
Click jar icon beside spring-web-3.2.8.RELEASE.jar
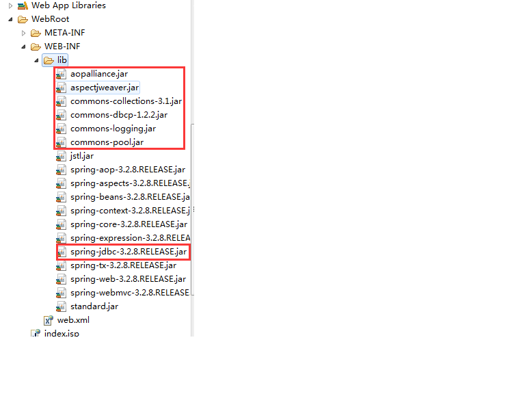point(61,279)
